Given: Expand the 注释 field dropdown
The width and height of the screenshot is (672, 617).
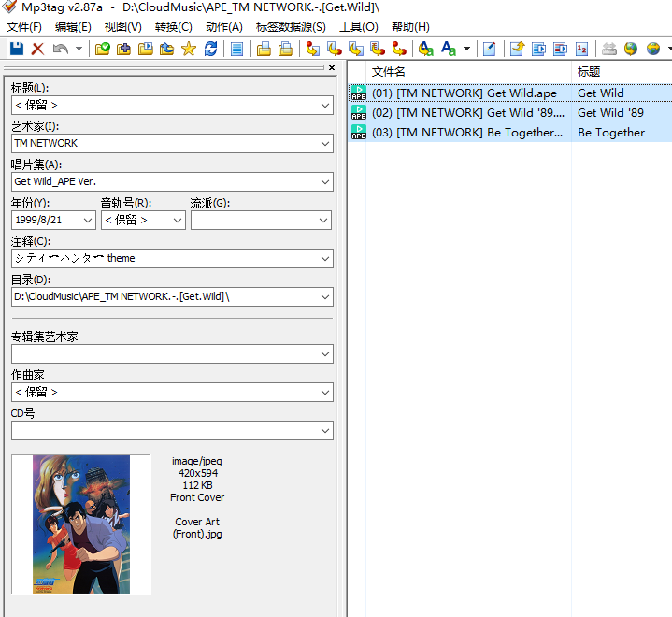Looking at the screenshot, I should [325, 258].
